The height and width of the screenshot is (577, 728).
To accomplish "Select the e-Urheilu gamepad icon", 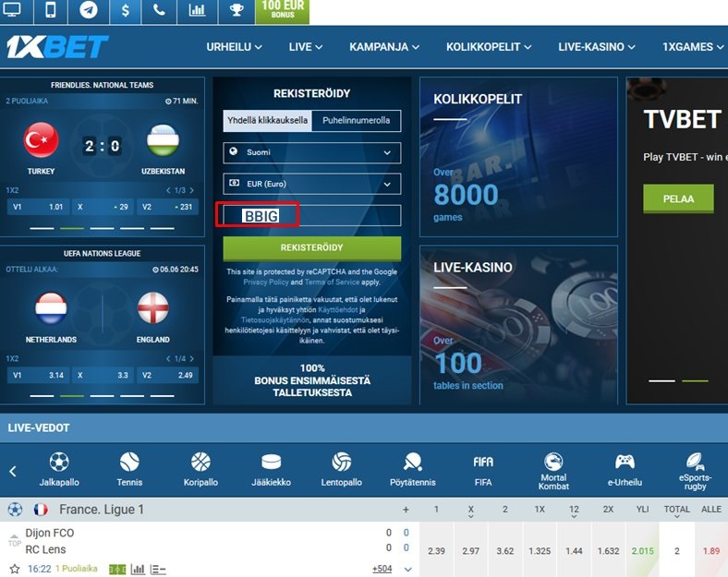I will [625, 469].
